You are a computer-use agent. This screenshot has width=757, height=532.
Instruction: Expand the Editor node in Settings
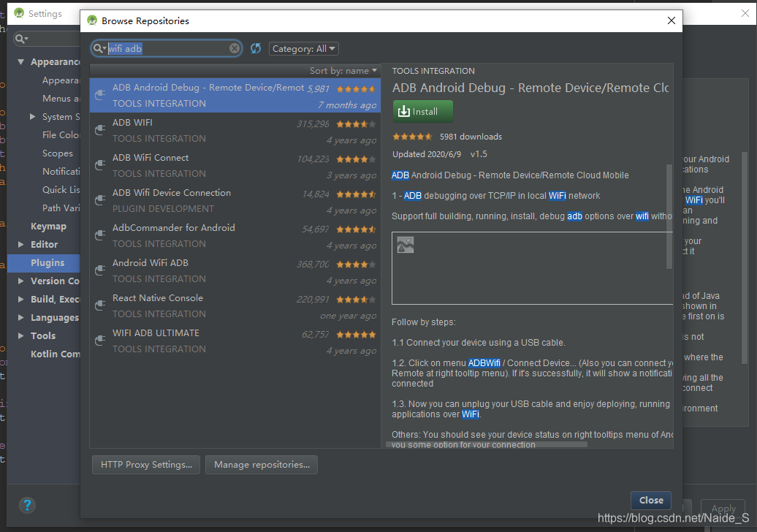point(20,244)
